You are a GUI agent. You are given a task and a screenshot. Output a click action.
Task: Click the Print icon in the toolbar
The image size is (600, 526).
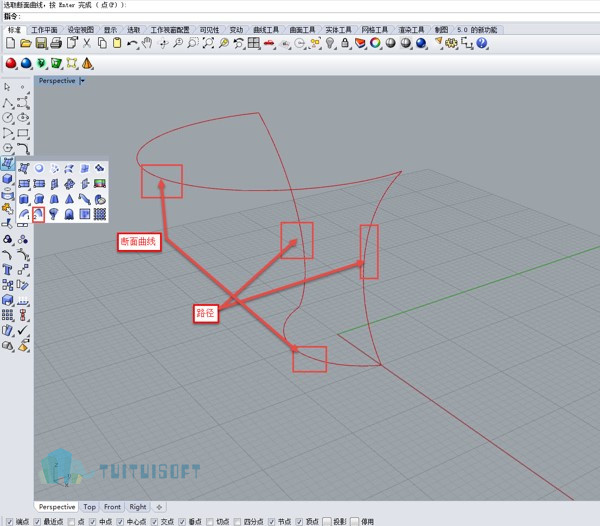coord(56,43)
